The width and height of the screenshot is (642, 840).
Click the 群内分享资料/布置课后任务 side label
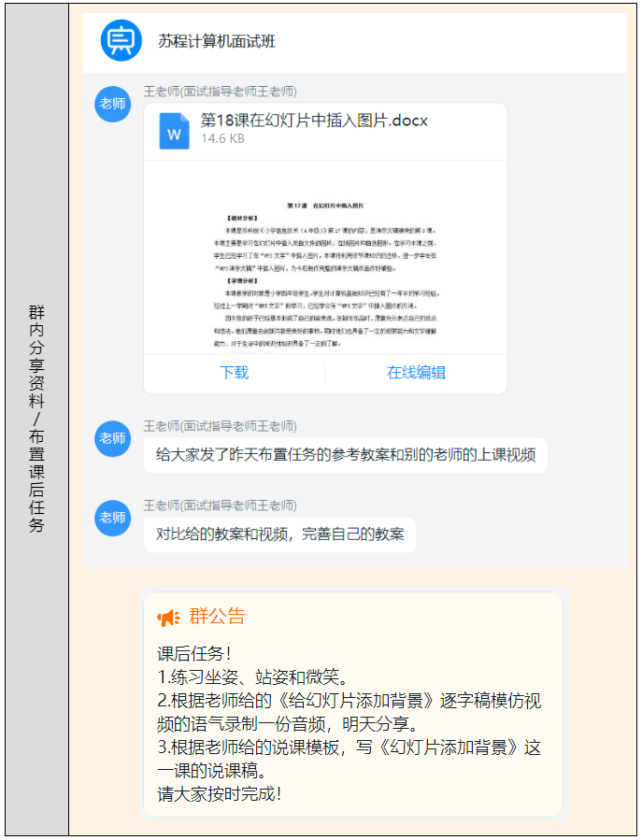coord(36,419)
